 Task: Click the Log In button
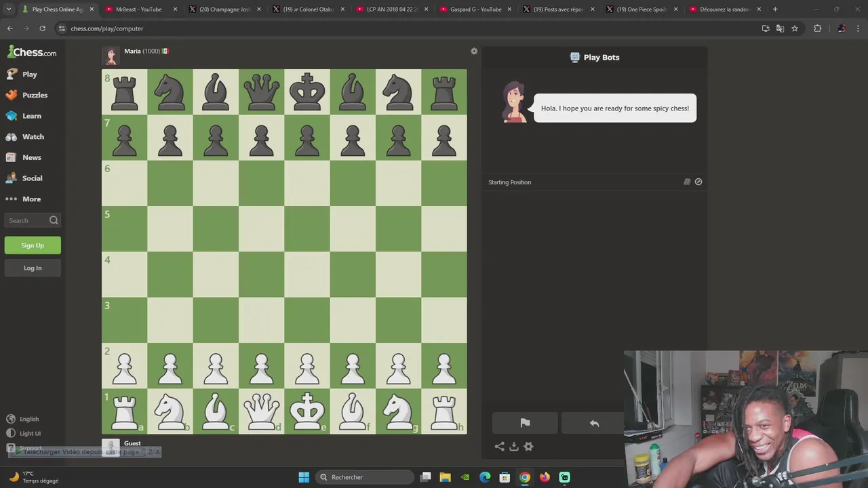coord(33,268)
